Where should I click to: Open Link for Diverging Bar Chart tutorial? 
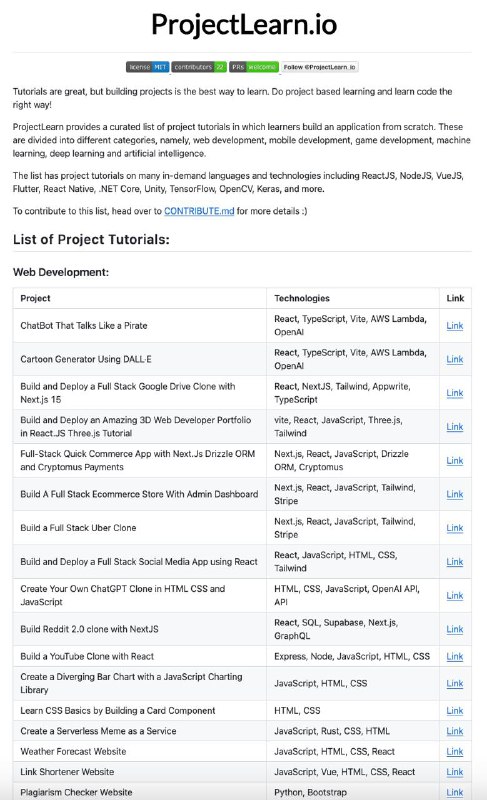[454, 683]
